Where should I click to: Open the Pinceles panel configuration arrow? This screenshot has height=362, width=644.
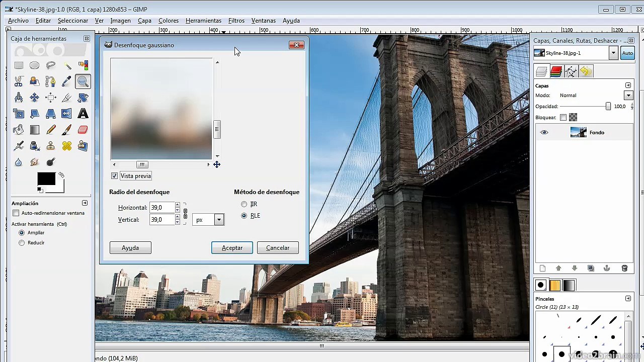click(x=628, y=299)
